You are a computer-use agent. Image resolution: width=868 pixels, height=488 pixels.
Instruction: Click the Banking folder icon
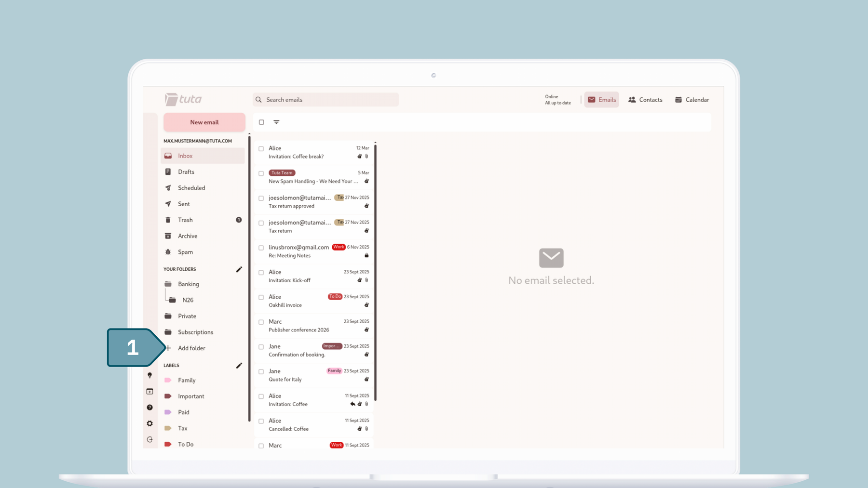pyautogui.click(x=168, y=284)
